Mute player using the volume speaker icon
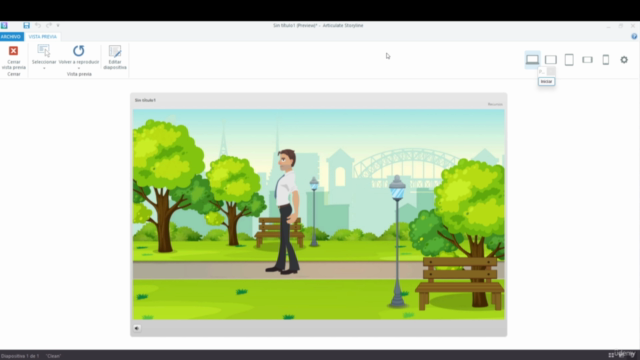The width and height of the screenshot is (640, 360). point(137,328)
